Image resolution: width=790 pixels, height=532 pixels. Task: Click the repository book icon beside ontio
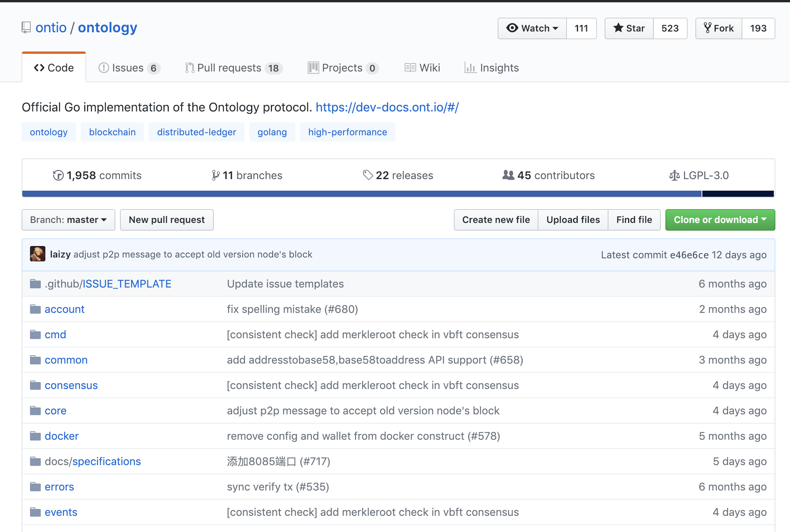26,28
